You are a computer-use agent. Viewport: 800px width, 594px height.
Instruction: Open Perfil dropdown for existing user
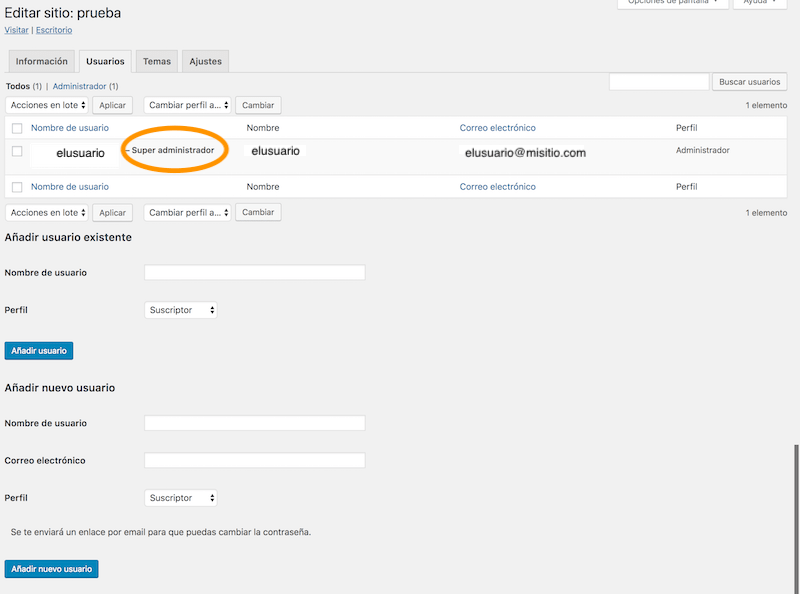[x=181, y=310]
